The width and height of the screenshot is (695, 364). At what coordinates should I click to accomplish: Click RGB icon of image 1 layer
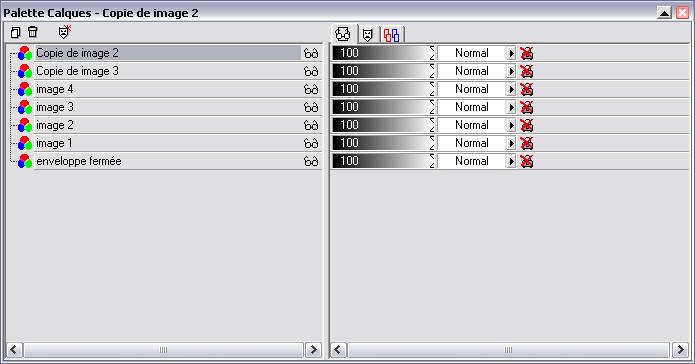pos(25,143)
